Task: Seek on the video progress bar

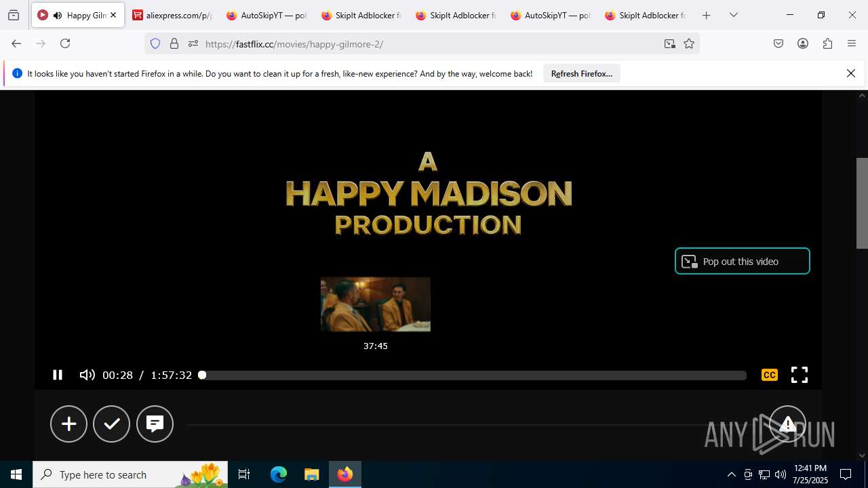Action: pos(474,375)
